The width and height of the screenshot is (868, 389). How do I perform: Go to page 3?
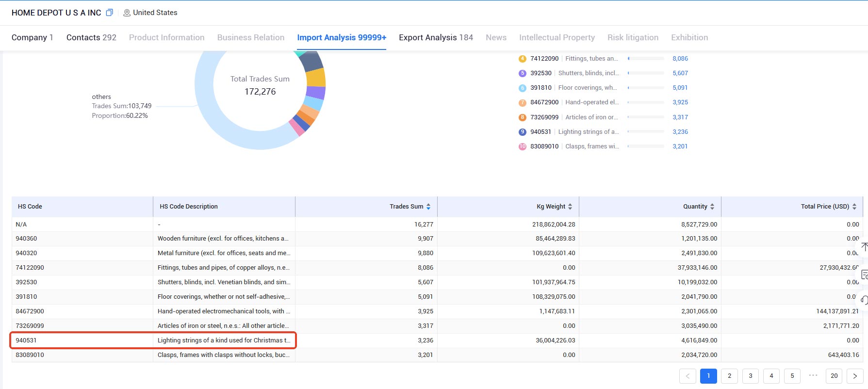coord(751,376)
